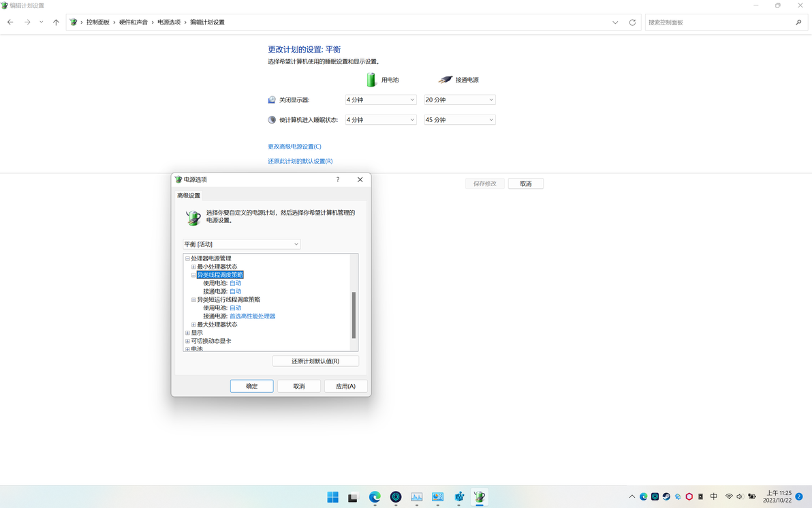Screen dimensions: 812x508
Task: Navigate to 硬件和声音 in the breadcrumb
Action: [134, 23]
